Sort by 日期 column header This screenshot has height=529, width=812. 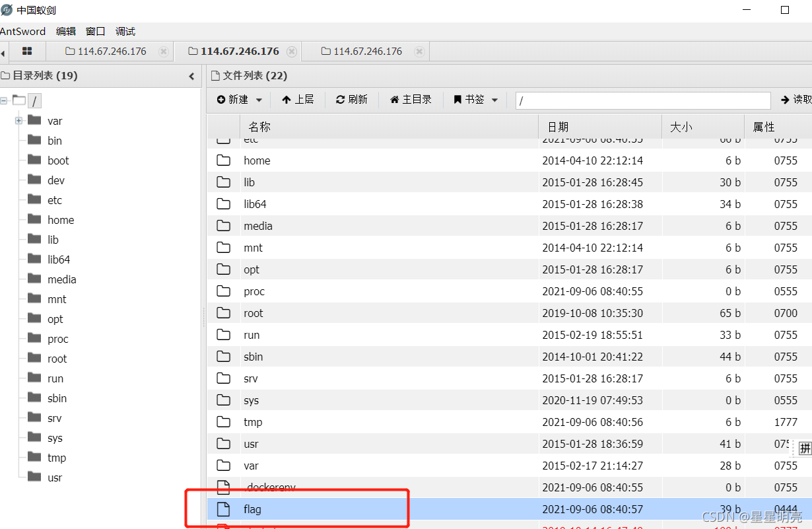coord(600,127)
